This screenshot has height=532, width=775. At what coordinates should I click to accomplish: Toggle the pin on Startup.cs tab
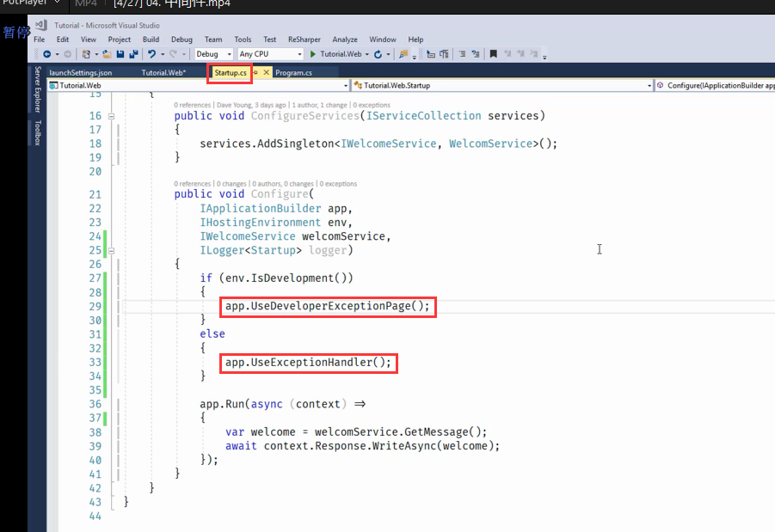(x=256, y=73)
